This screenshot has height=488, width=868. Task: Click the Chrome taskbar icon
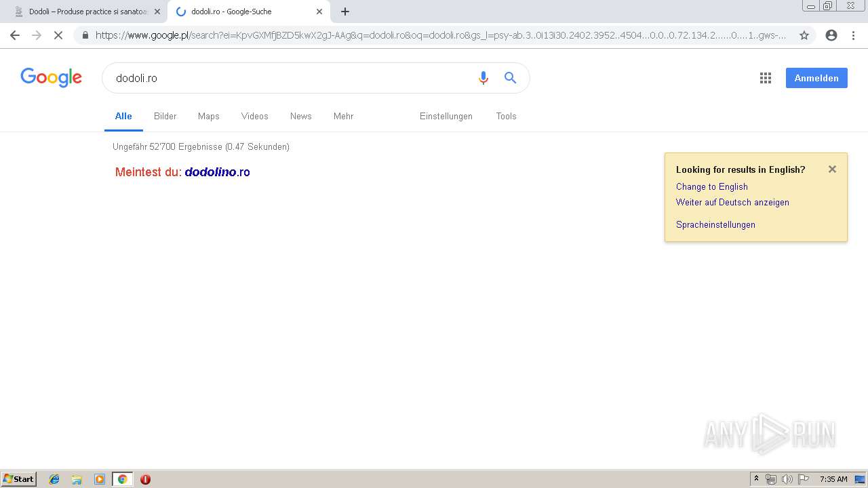[123, 479]
